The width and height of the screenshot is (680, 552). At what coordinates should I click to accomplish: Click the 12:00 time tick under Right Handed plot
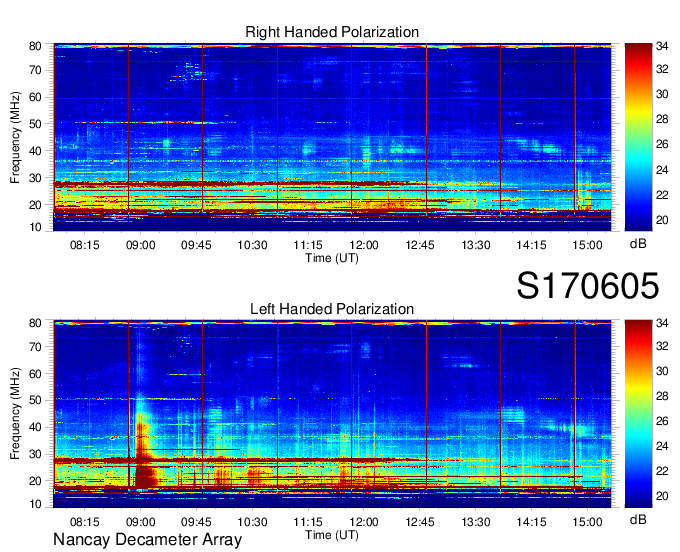coord(364,245)
